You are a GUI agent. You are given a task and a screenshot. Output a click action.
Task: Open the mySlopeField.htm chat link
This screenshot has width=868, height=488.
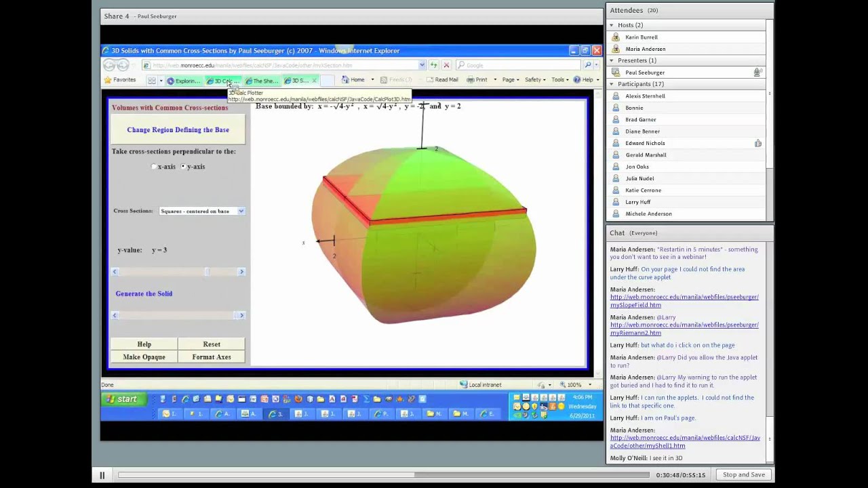point(684,301)
